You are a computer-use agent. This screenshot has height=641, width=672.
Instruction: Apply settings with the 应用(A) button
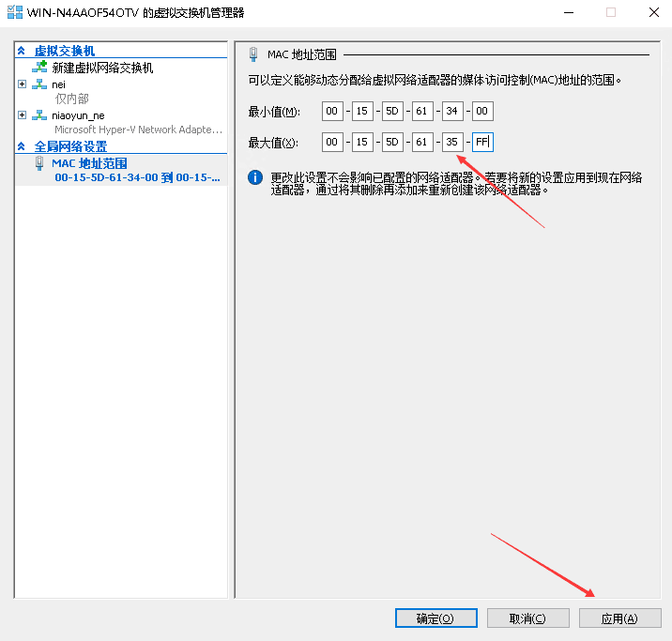[x=619, y=618]
